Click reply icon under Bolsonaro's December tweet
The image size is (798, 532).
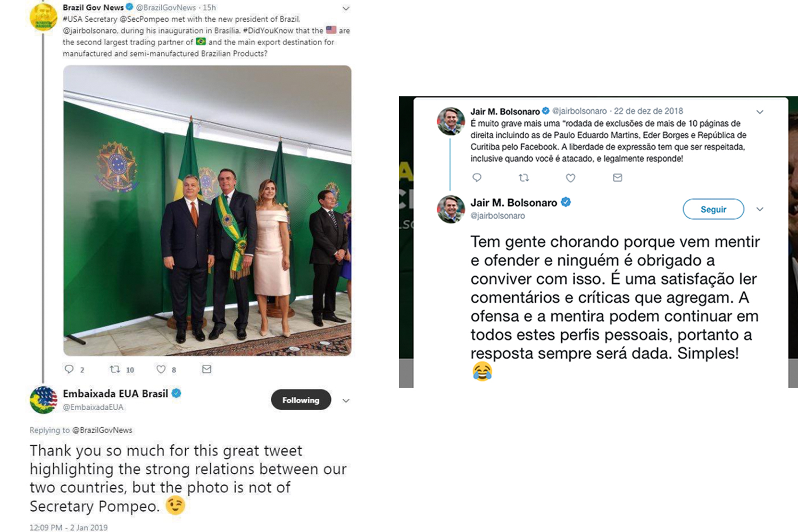477,178
